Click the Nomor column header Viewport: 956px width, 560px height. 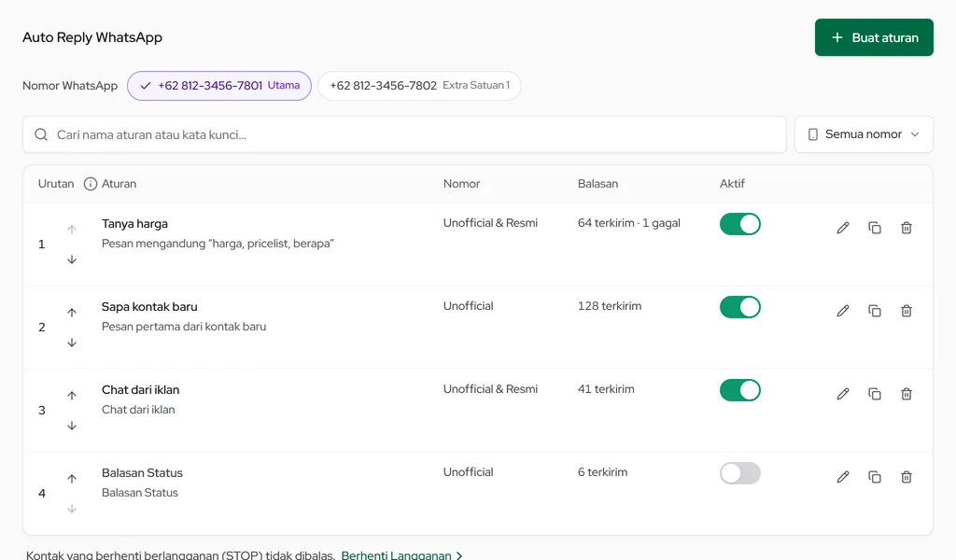461,184
